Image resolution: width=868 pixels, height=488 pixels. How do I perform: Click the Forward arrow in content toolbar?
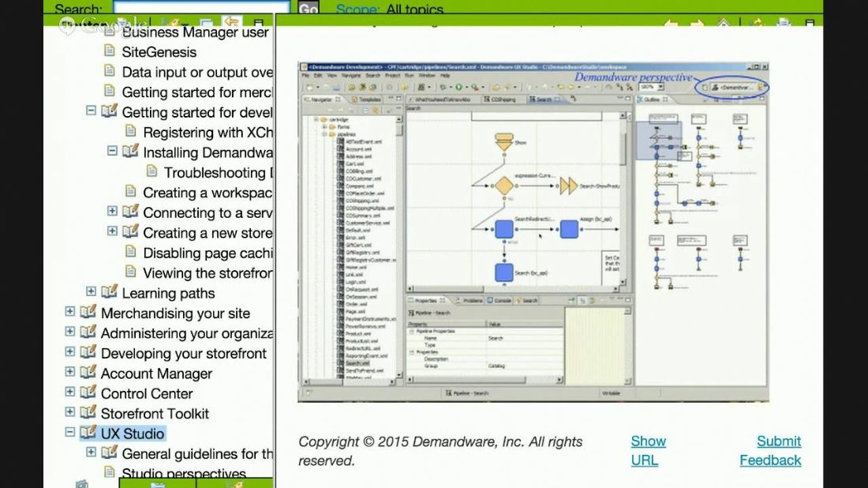point(697,23)
